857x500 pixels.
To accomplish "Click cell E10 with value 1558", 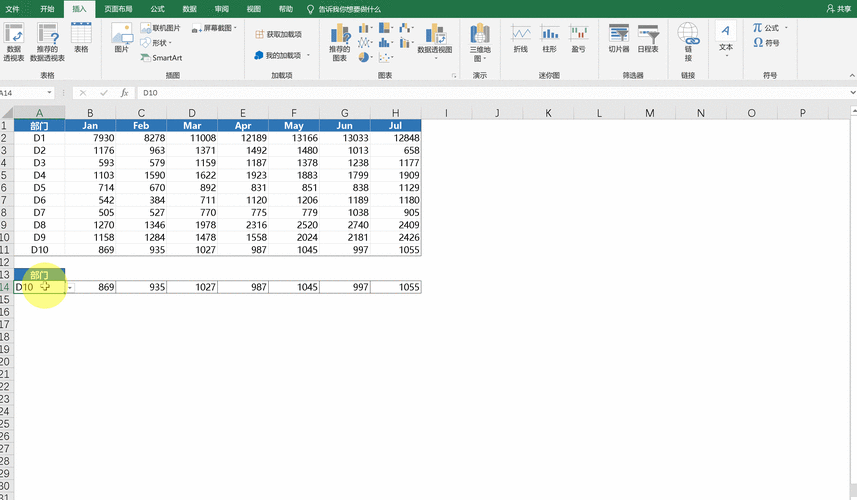I will (243, 238).
